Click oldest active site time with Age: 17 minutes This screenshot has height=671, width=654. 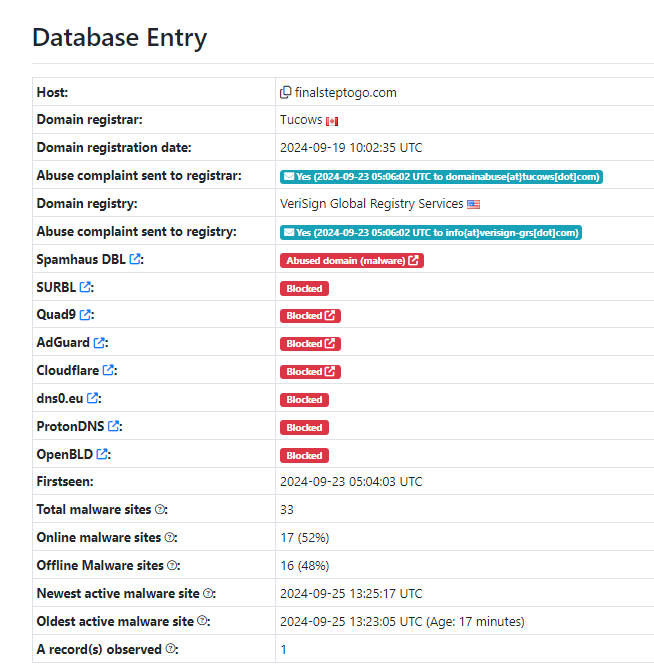tap(402, 621)
